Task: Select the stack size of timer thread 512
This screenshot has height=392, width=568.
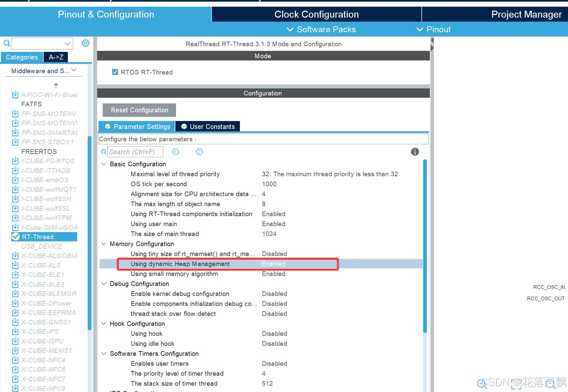Action: 267,383
